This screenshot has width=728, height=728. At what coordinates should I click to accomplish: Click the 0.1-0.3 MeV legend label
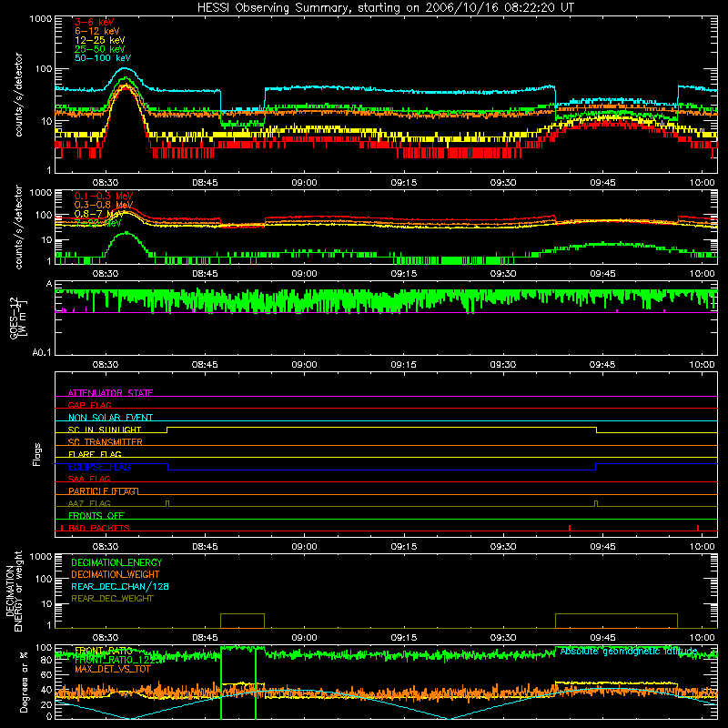coord(104,196)
